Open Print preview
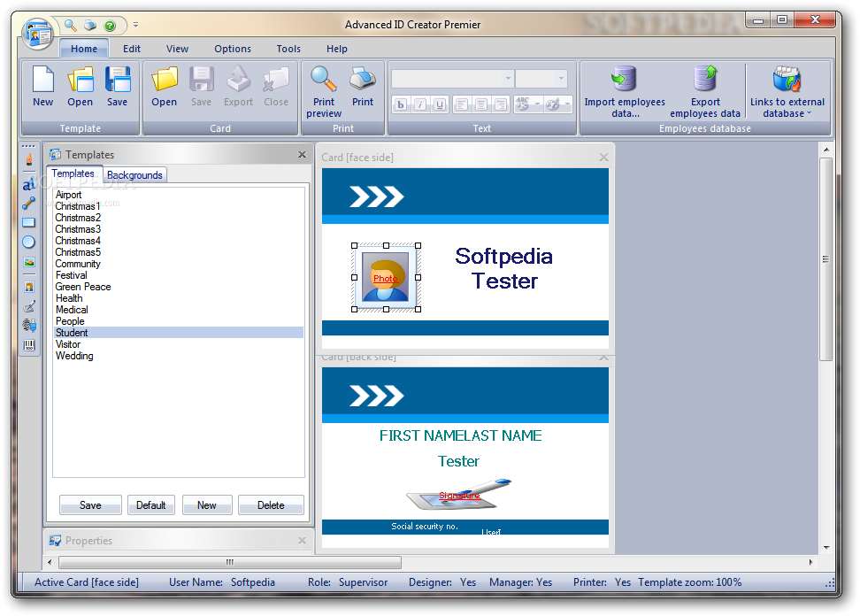This screenshot has height=616, width=860. pos(324,92)
